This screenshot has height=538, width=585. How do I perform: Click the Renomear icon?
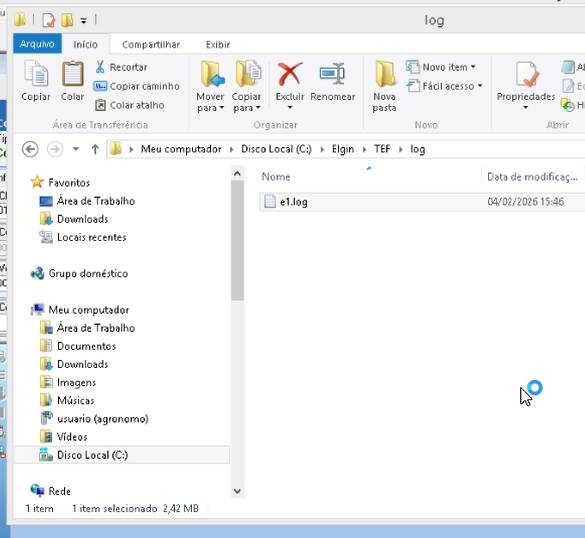[332, 73]
